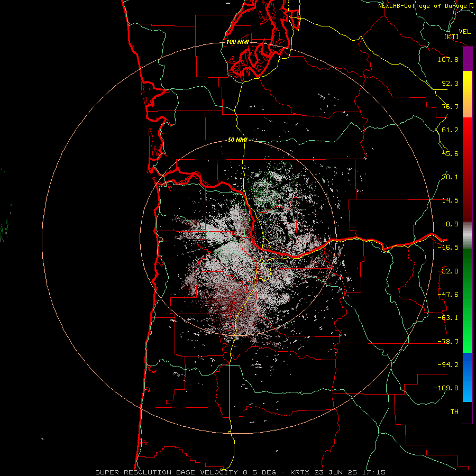Click the 14.5 velocity scale value

450,200
